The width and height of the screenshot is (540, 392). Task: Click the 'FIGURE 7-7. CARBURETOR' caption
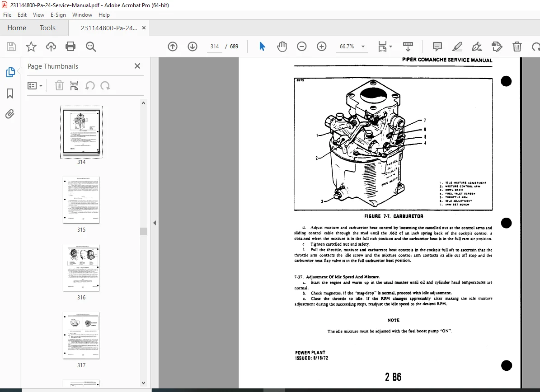(x=394, y=216)
